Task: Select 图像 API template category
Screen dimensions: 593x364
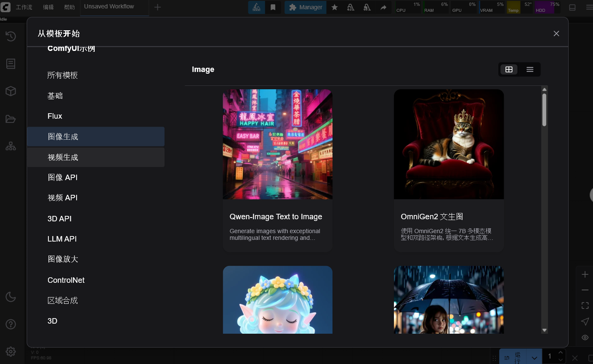Action: 96,178
